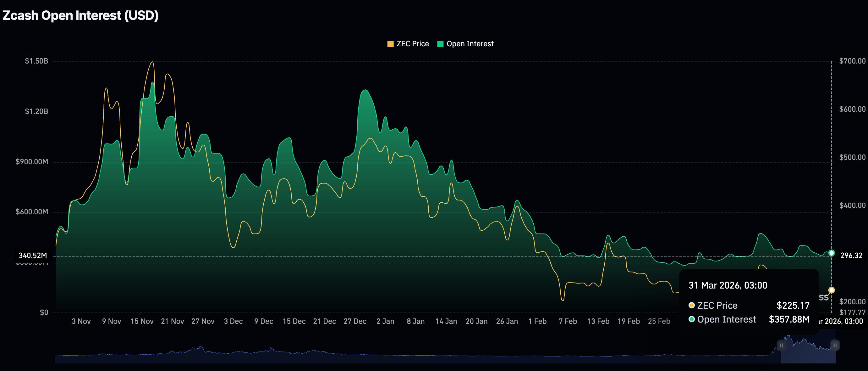The height and width of the screenshot is (371, 868).
Task: Click the 296.32 price crosshair label
Action: 851,255
